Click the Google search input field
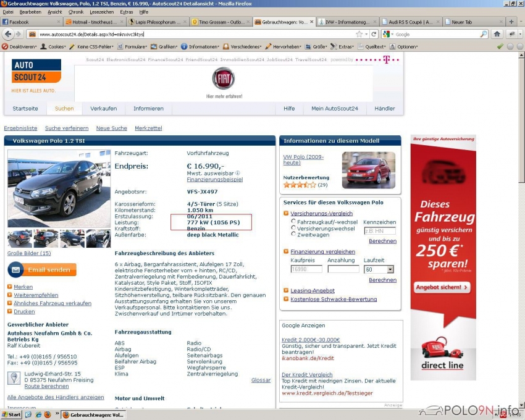The height and width of the screenshot is (420, 525). (x=437, y=34)
